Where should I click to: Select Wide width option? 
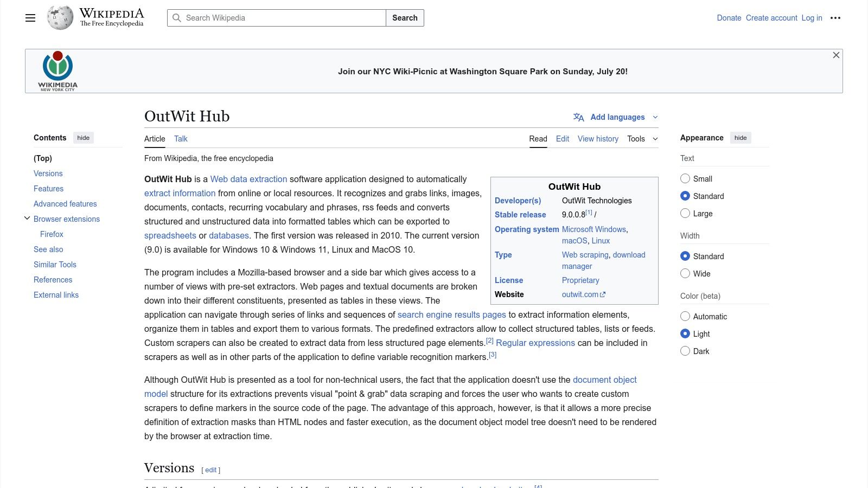685,273
